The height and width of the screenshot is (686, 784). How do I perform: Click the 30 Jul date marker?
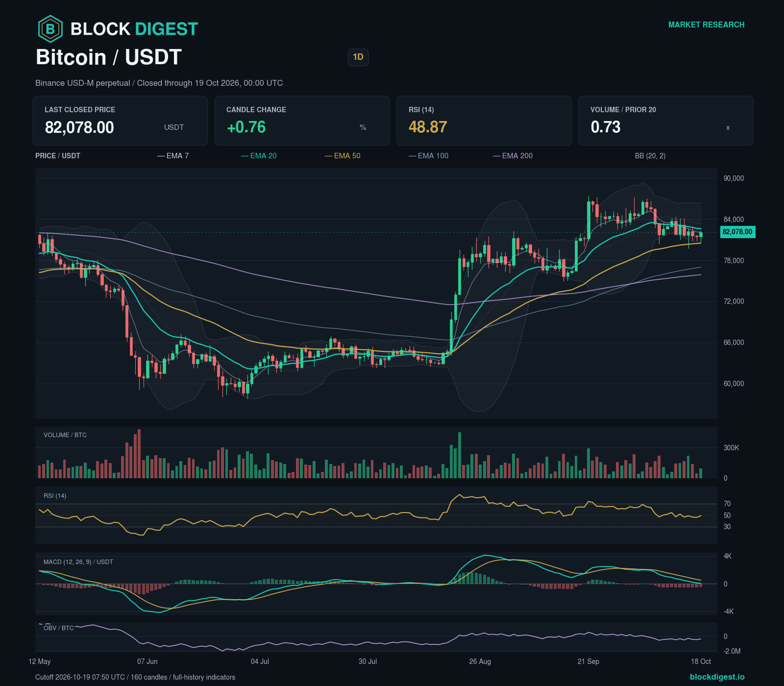pyautogui.click(x=367, y=661)
